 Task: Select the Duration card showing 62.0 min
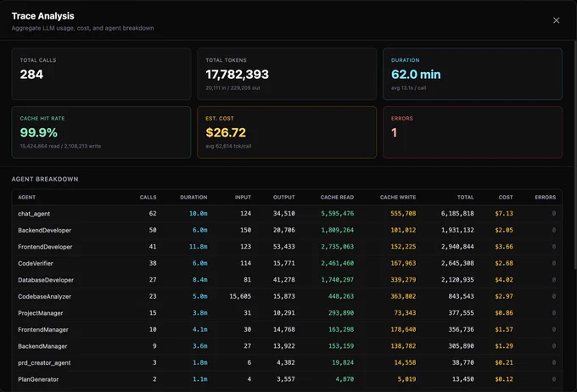tap(472, 74)
